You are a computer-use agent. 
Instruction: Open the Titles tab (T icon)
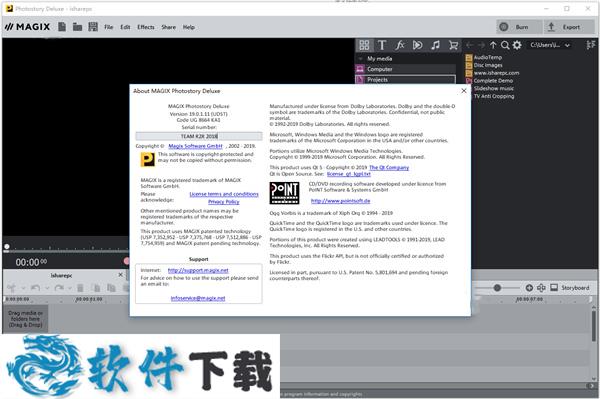[x=382, y=45]
